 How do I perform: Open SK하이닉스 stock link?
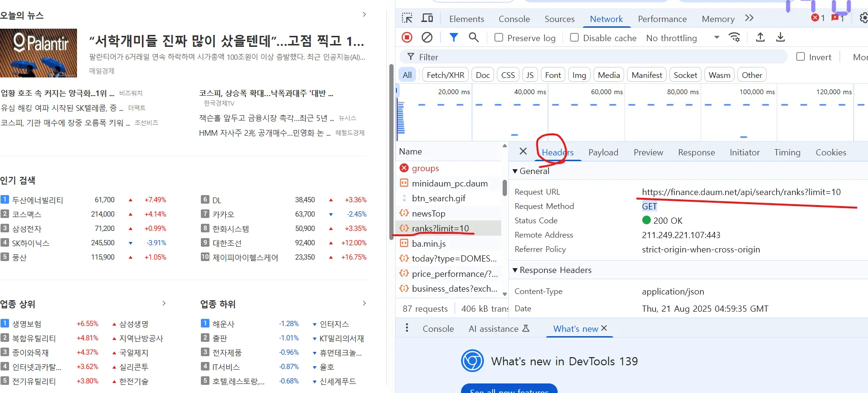coord(31,243)
